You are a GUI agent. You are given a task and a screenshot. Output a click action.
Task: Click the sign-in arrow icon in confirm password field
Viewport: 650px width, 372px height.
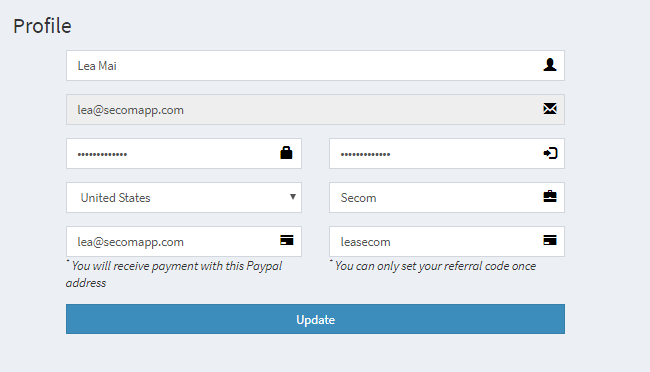(550, 153)
